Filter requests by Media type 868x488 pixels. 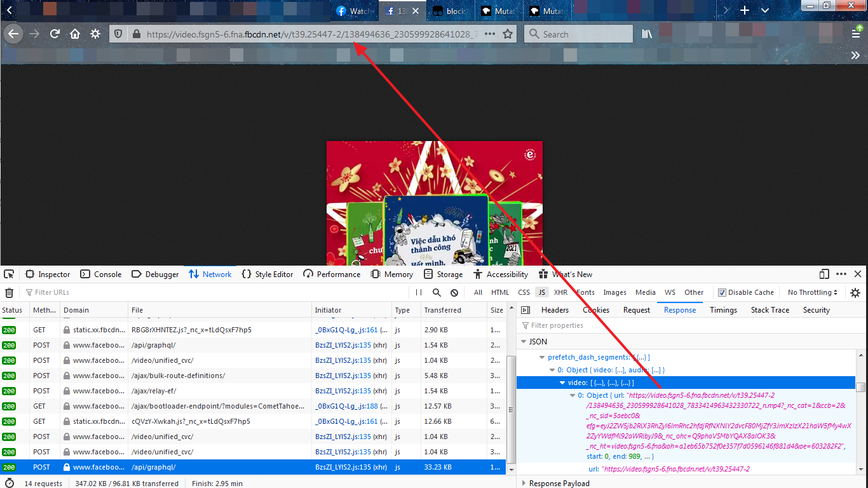(x=645, y=292)
